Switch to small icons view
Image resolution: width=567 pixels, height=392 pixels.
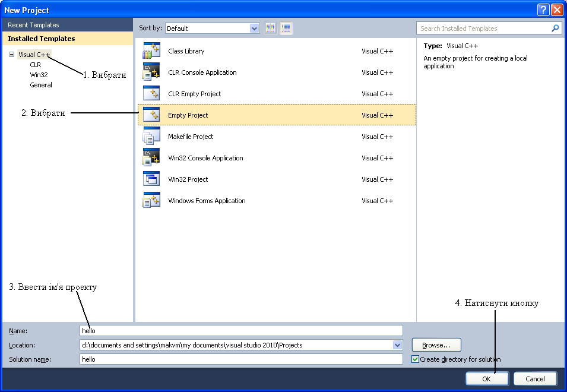pos(271,28)
